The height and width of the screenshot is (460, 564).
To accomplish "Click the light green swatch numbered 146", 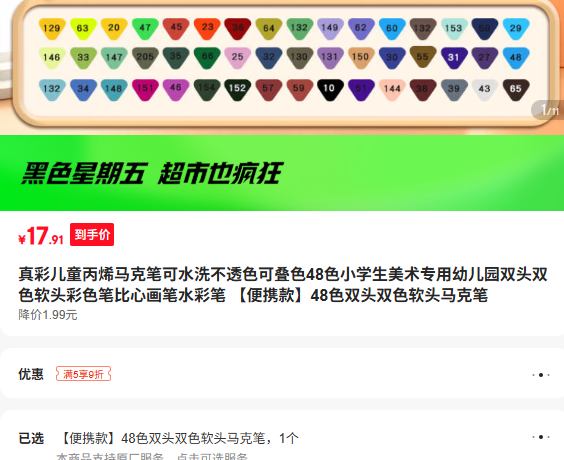I will coord(52,58).
